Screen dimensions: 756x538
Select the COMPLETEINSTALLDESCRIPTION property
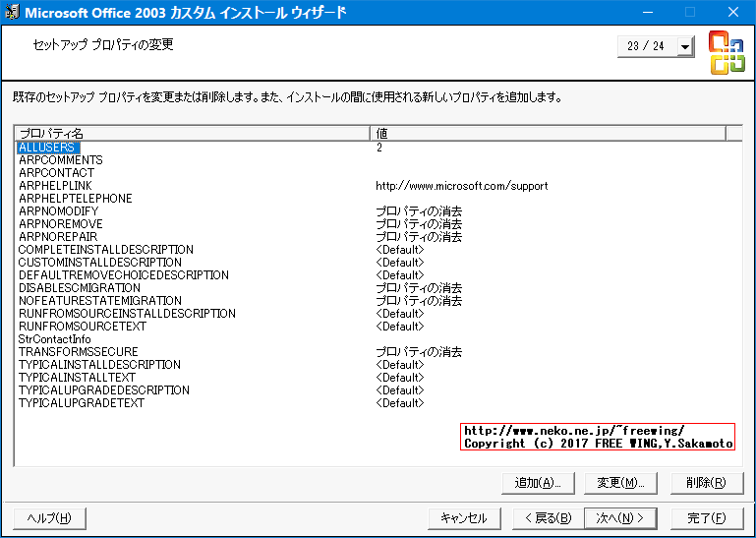pyautogui.click(x=105, y=250)
